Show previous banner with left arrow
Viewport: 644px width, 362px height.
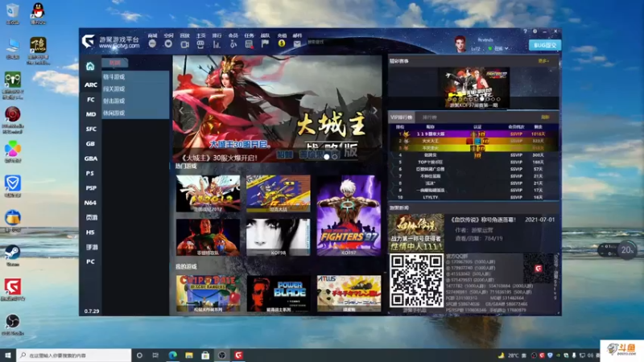(181, 111)
